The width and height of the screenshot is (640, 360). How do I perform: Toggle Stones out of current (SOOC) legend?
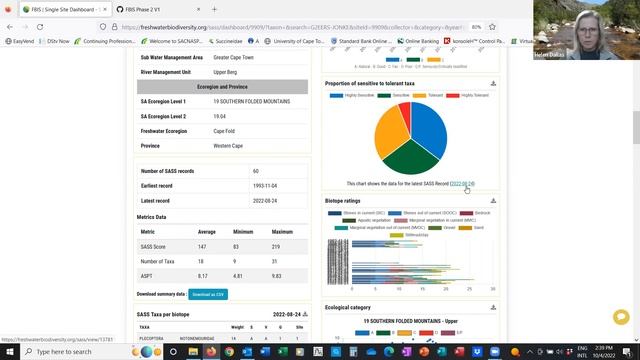point(422,213)
